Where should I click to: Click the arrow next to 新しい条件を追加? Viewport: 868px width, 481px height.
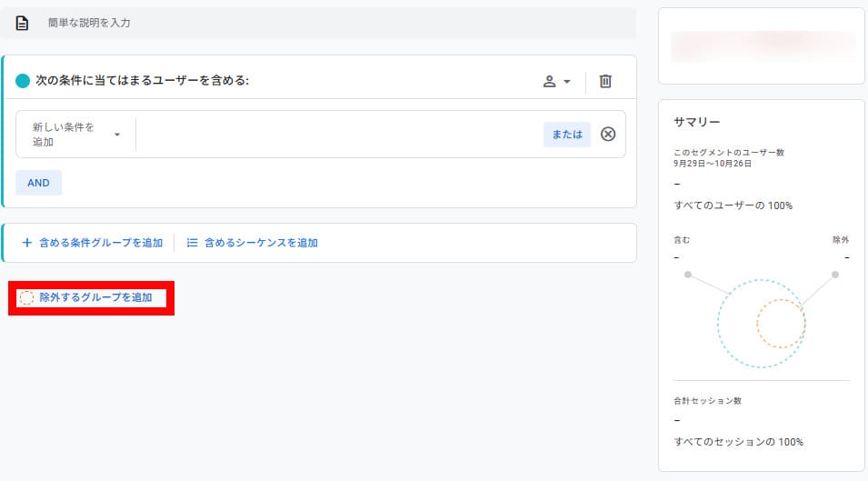(x=117, y=135)
